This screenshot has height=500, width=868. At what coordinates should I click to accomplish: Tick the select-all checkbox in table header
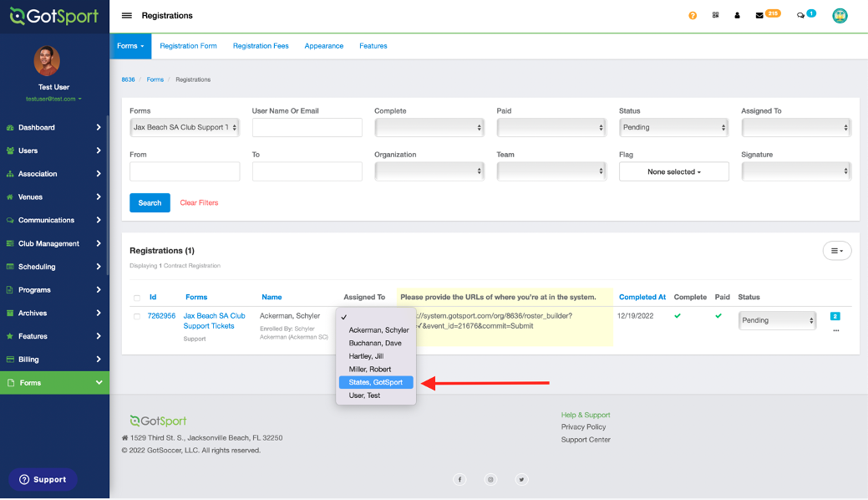137,298
